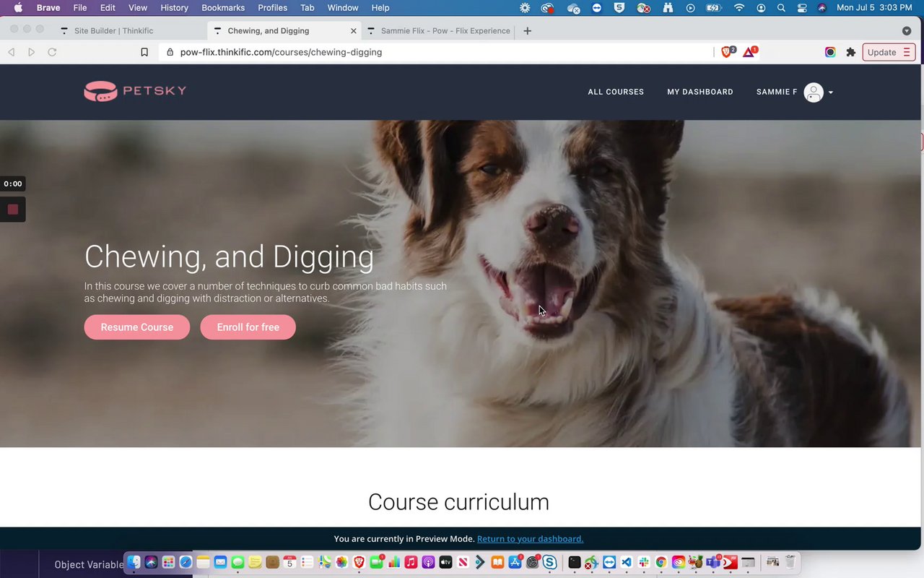
Task: Open Slack from the dock
Action: pyautogui.click(x=644, y=562)
